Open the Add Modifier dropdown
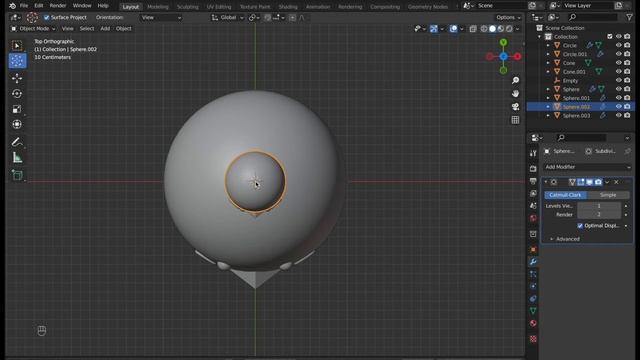 tap(587, 167)
